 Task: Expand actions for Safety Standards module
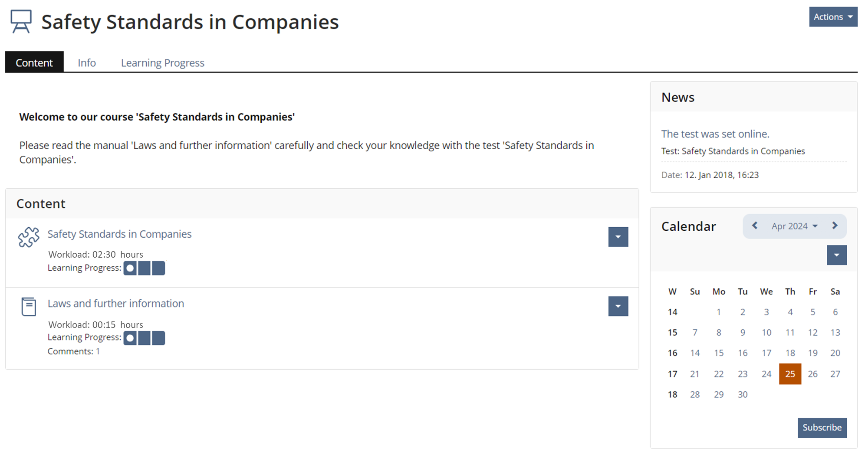click(618, 237)
